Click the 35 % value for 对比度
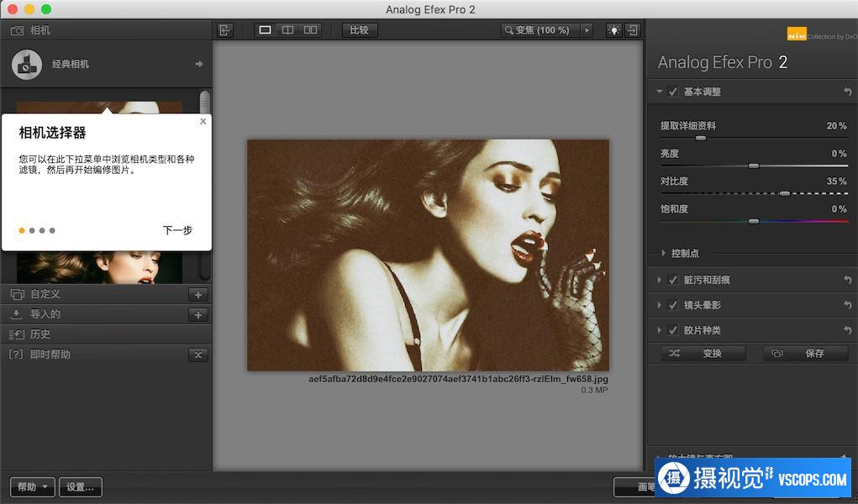 [836, 181]
